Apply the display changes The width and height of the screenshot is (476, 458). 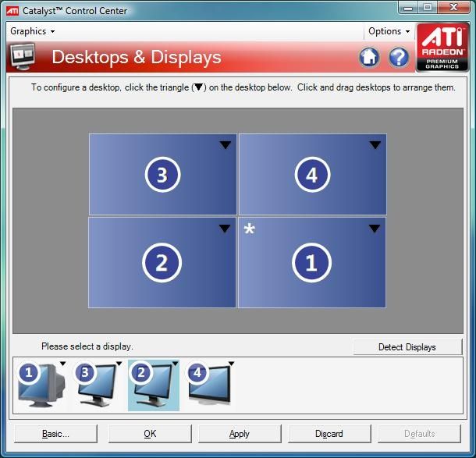[240, 433]
